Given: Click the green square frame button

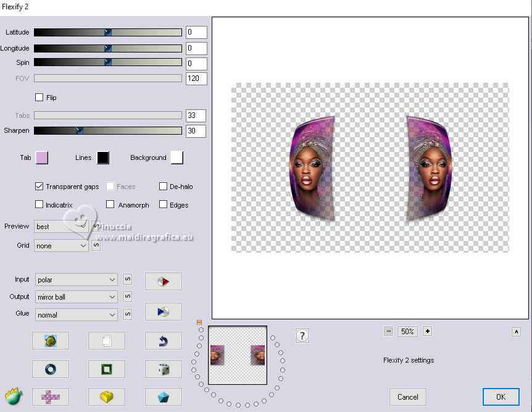Looking at the screenshot, I should pyautogui.click(x=107, y=369).
